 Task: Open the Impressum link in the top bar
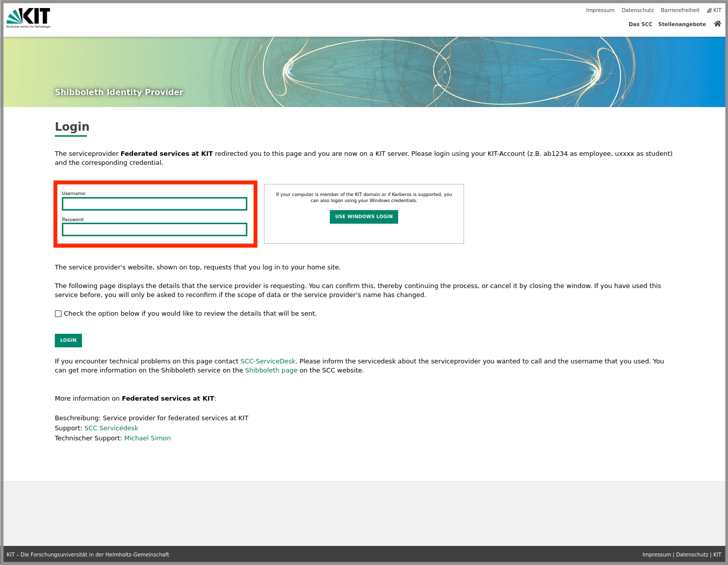click(600, 10)
